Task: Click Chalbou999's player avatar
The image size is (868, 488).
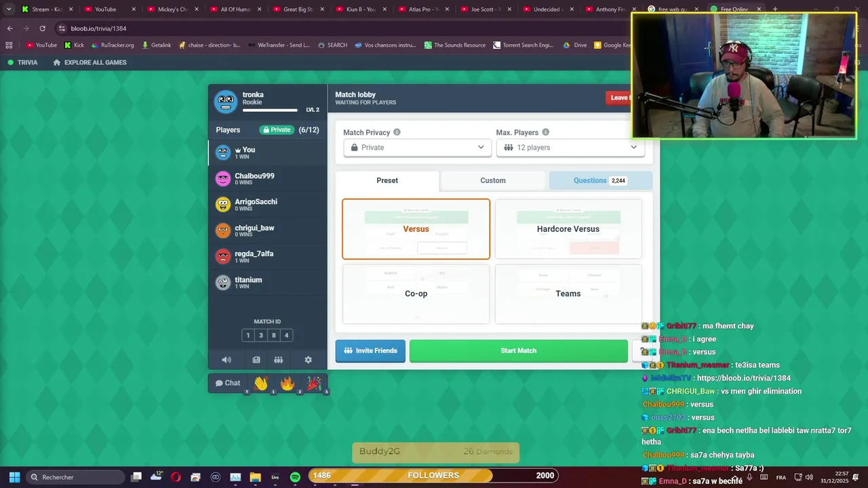Action: [x=223, y=179]
